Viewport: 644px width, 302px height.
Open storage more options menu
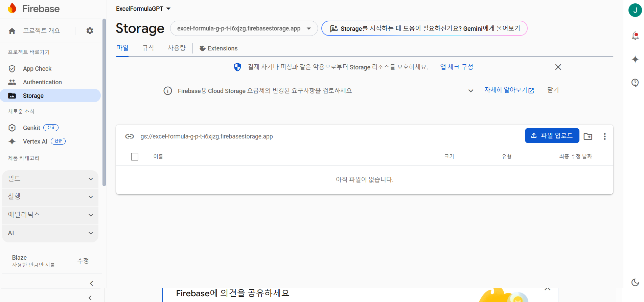coord(605,136)
